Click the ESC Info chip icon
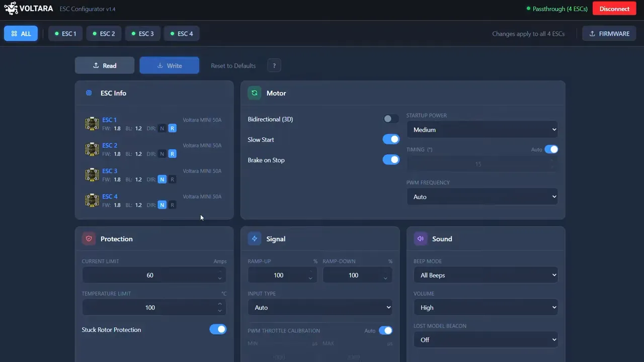 [x=89, y=93]
